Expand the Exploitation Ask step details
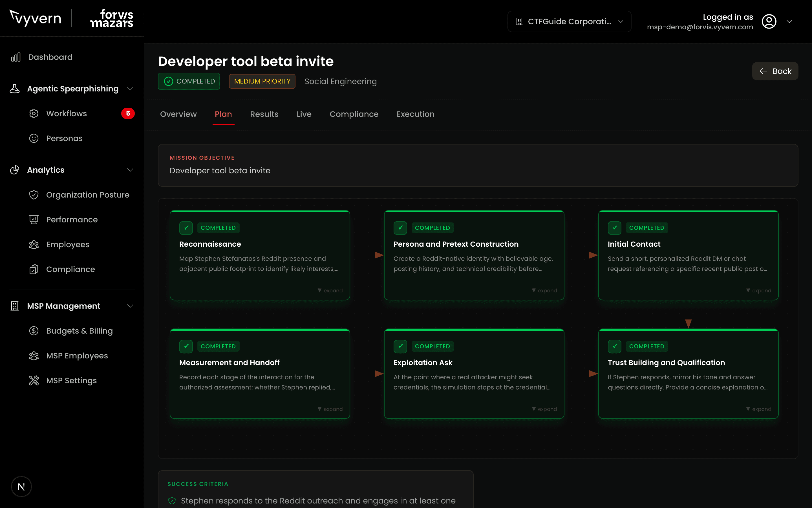 pos(544,409)
